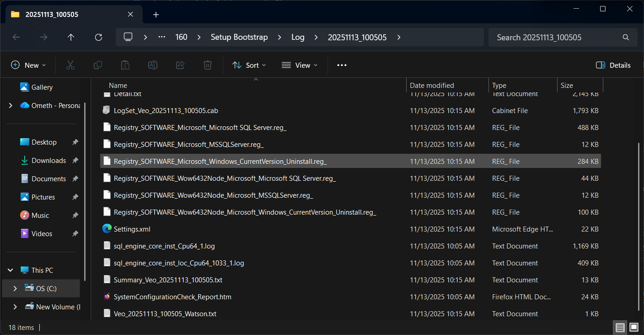Open the View dropdown menu
The image size is (644, 335).
click(x=299, y=65)
